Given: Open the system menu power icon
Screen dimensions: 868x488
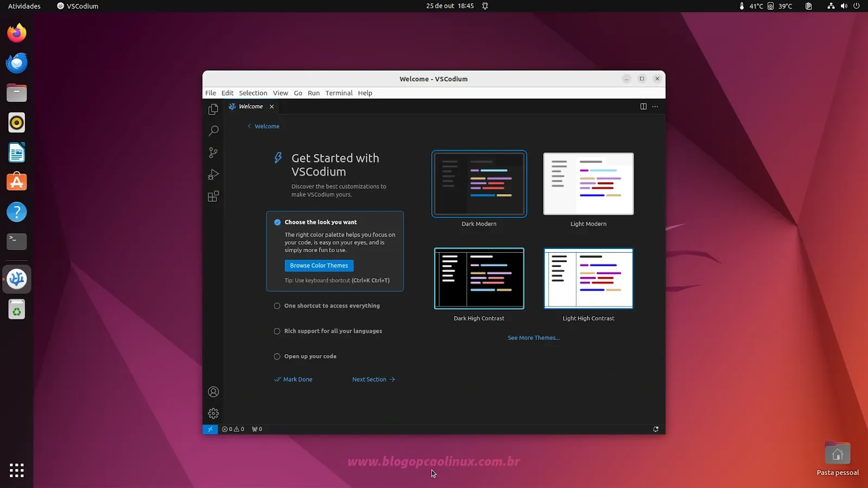Looking at the screenshot, I should point(857,6).
